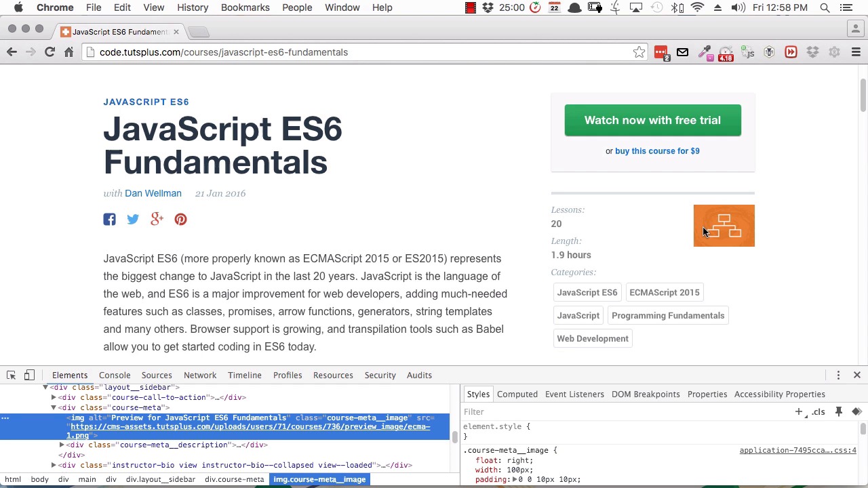Screen dimensions: 868x488
Task: Open the Accessibility Properties tab
Action: pyautogui.click(x=779, y=394)
